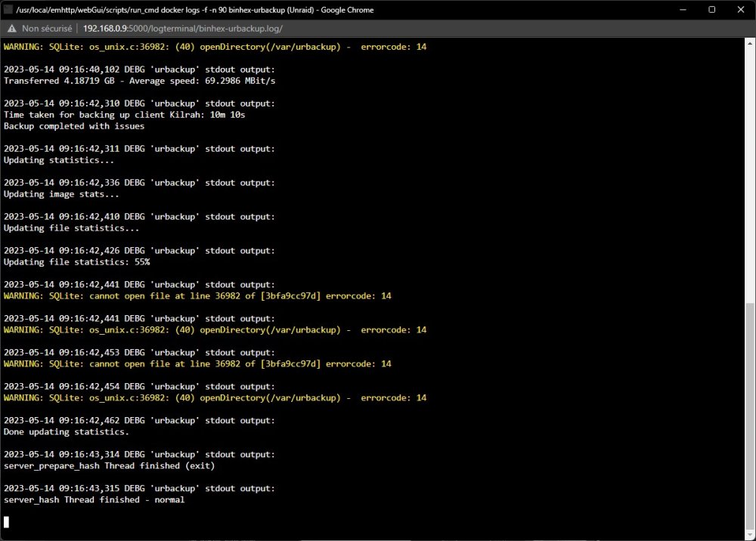Click the window icon in the title bar
Viewport: 756px width, 541px height.
(x=8, y=10)
